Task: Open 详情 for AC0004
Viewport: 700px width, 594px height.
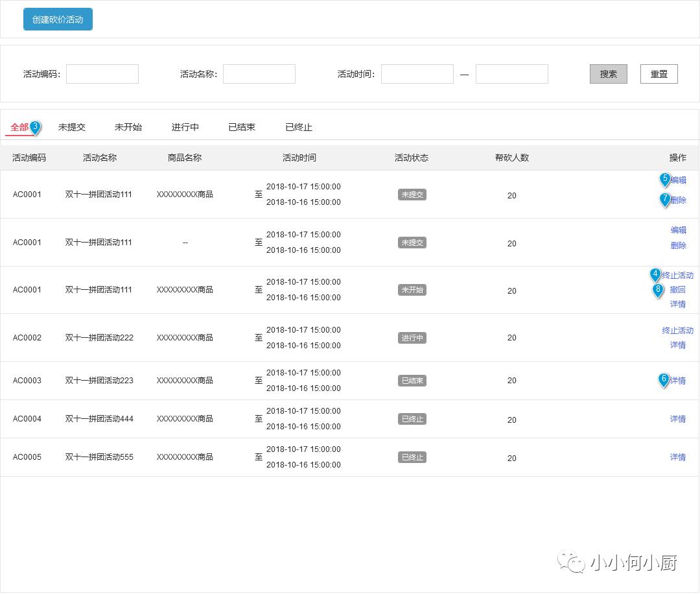Action: click(678, 419)
